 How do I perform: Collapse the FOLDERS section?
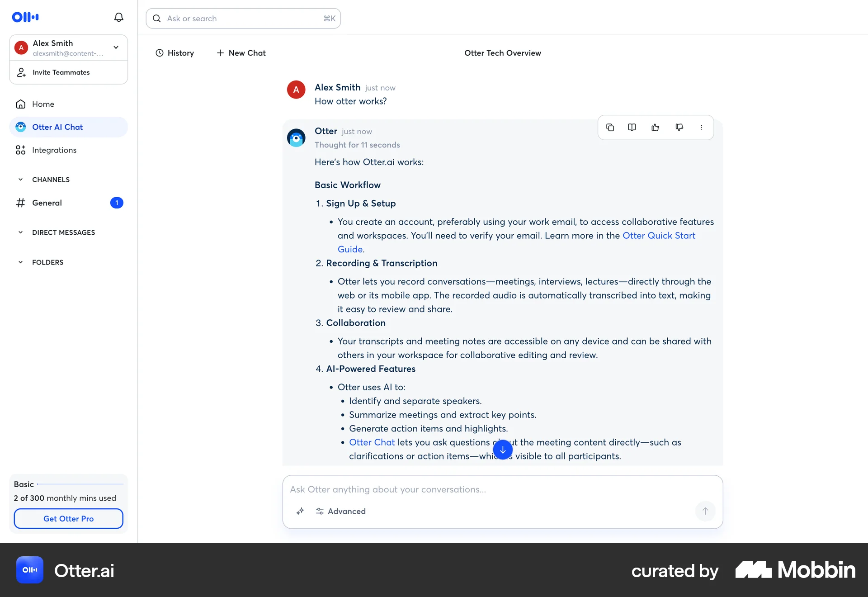(20, 262)
